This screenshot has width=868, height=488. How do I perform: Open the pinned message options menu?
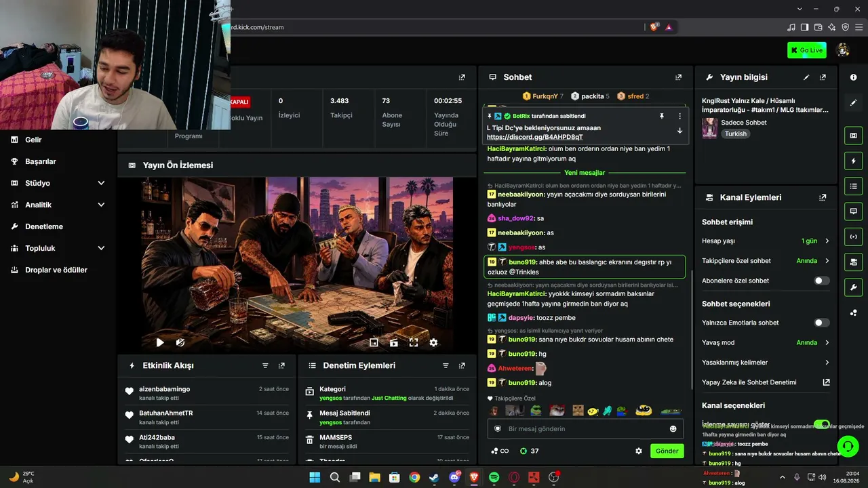click(679, 116)
